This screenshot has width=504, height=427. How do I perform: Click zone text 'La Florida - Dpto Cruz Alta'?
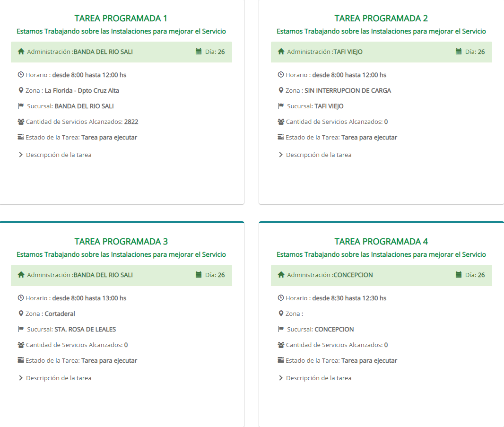click(82, 91)
